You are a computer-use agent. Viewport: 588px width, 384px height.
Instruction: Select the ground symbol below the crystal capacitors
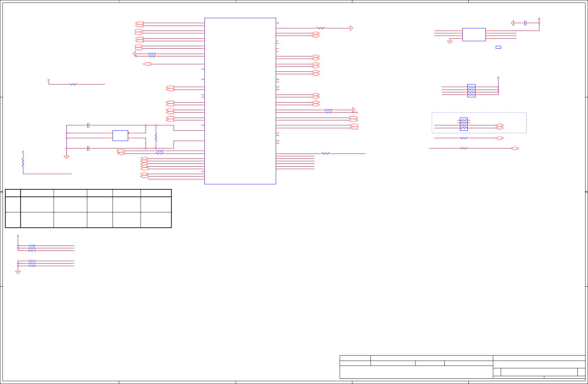click(66, 157)
